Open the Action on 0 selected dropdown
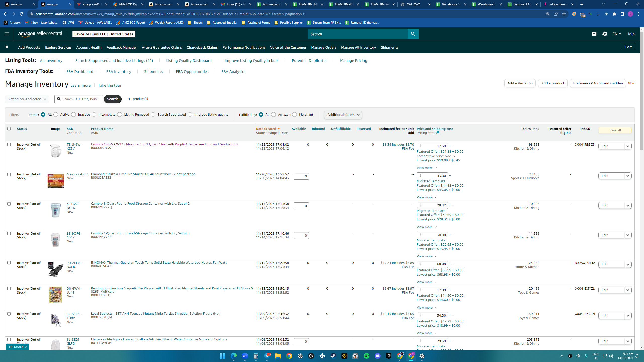 click(27, 99)
